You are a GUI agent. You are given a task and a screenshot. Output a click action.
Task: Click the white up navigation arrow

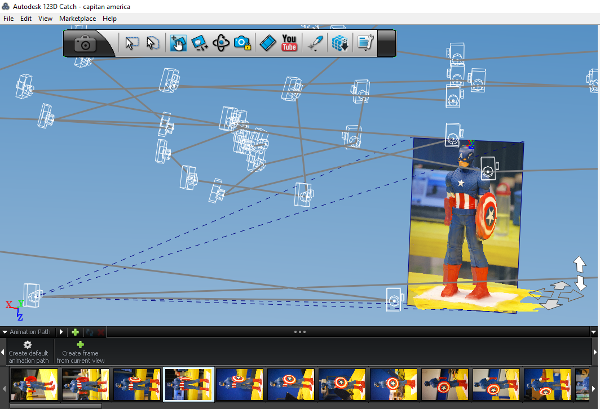click(x=579, y=264)
